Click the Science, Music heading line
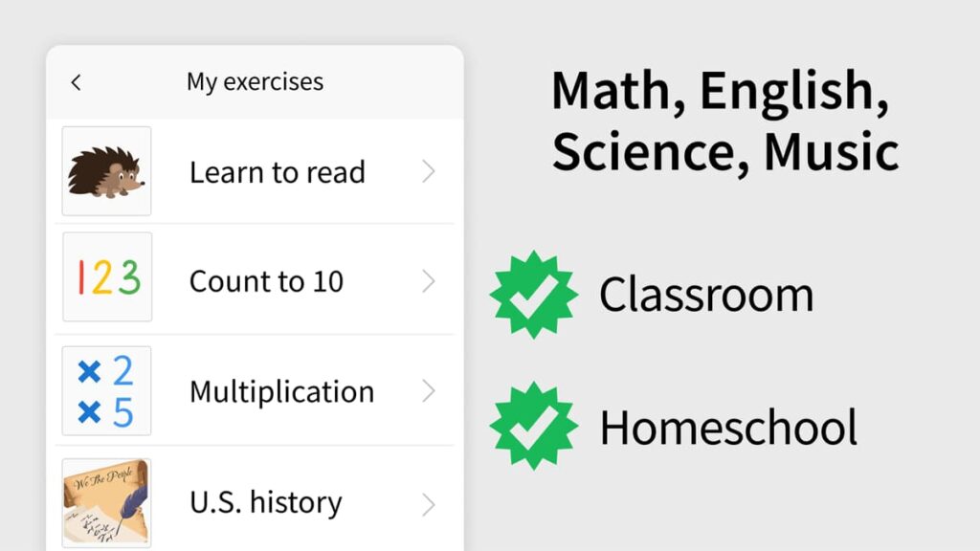Viewport: 980px width, 551px height. [x=724, y=152]
